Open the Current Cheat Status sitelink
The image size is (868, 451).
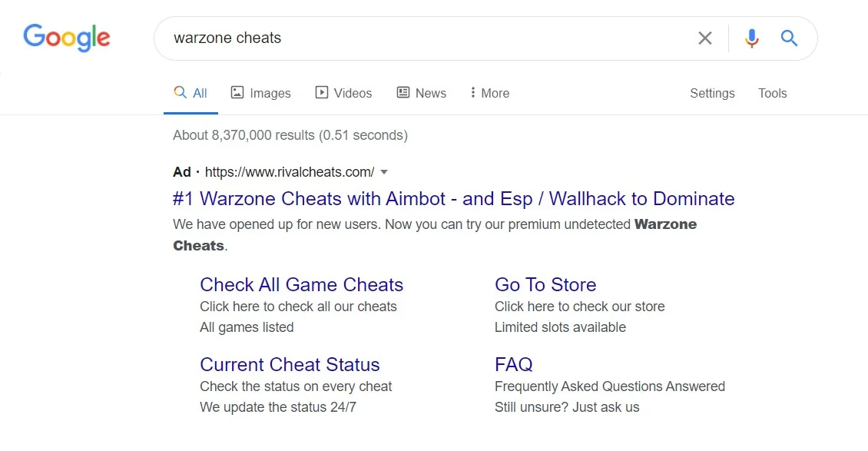coord(290,365)
